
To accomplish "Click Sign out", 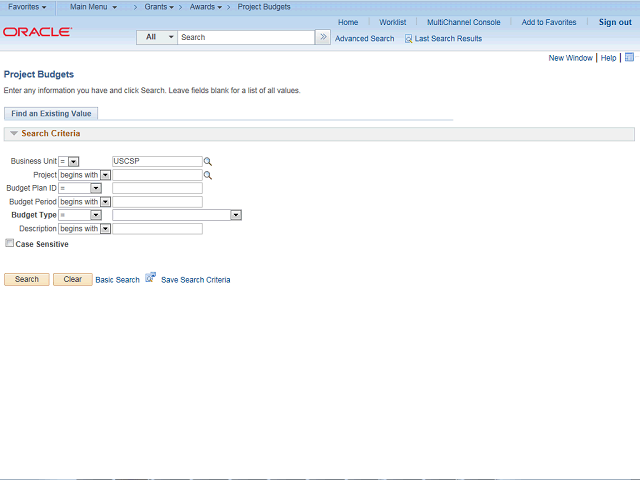I will pos(615,22).
